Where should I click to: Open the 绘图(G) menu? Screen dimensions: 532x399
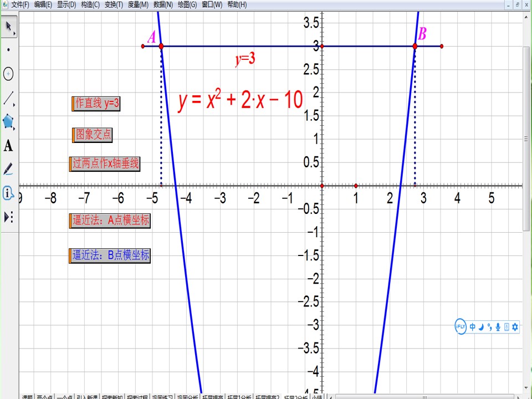coord(187,5)
